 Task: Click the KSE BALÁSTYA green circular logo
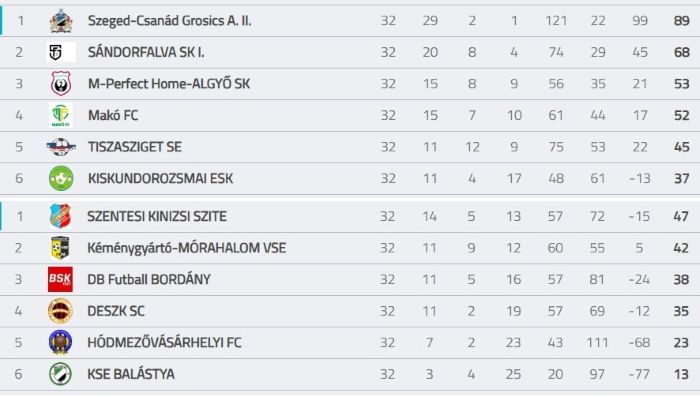click(x=60, y=374)
